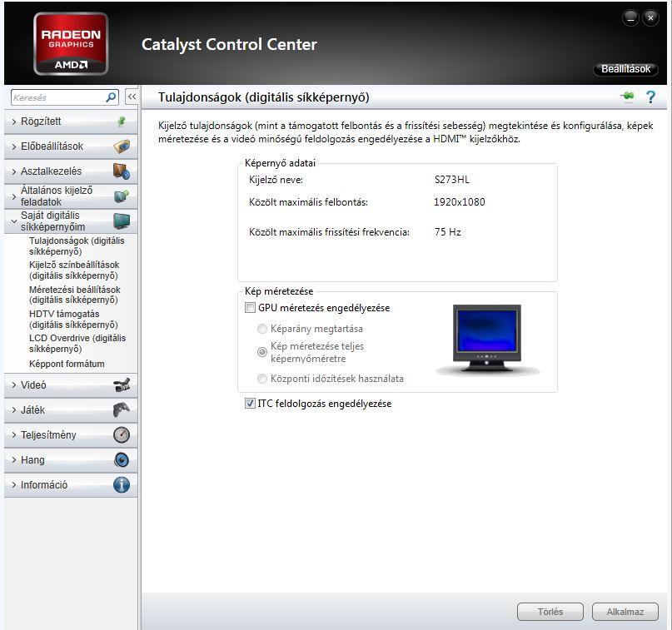
Task: Open the Képpont formátum page
Action: coord(67,364)
